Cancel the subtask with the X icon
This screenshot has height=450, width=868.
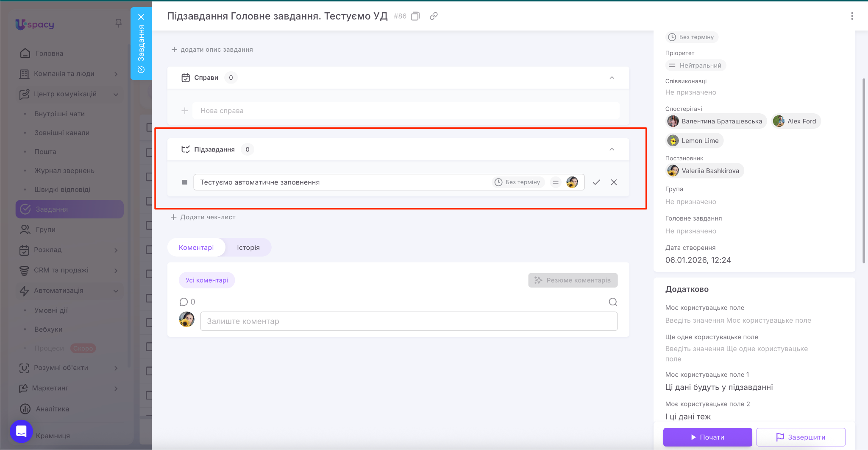coord(614,182)
